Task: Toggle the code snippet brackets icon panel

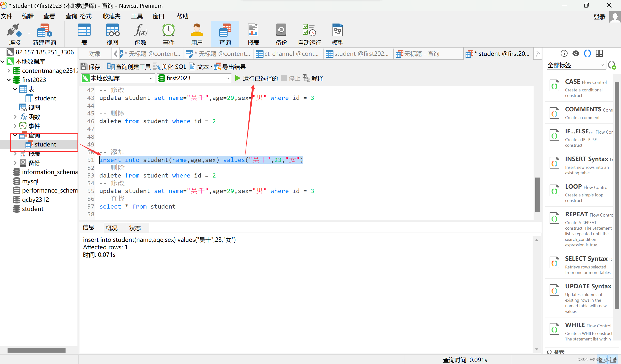Action: click(587, 53)
